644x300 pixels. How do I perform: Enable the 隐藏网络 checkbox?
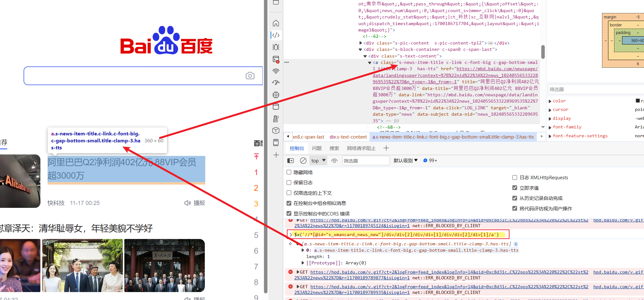click(x=289, y=172)
